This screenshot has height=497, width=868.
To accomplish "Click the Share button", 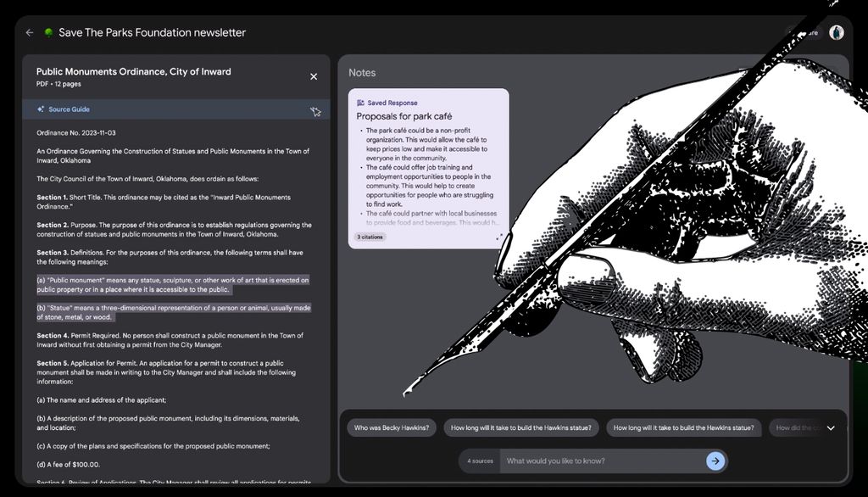I will coord(805,32).
